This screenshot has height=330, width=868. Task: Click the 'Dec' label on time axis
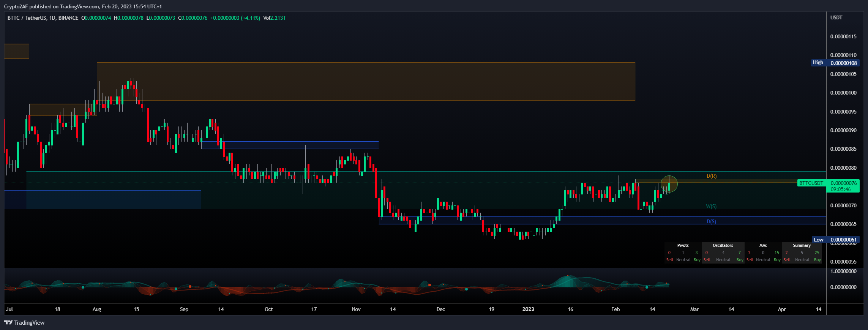441,309
